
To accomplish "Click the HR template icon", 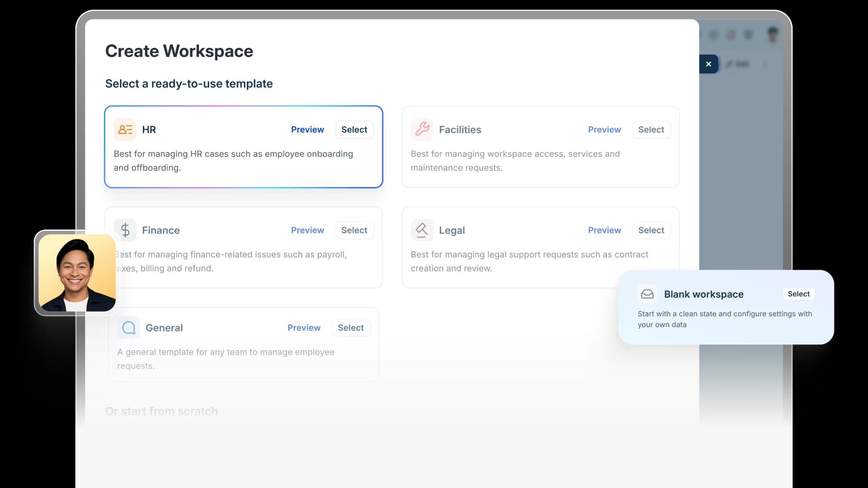I will 125,130.
